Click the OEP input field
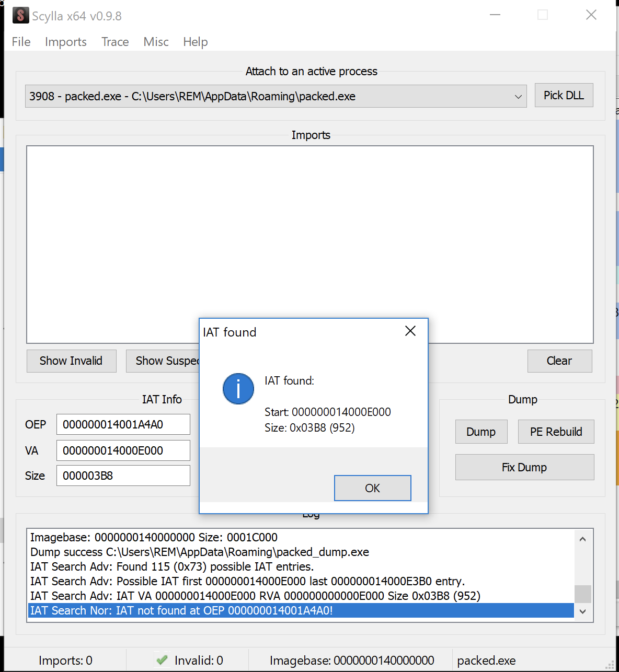The width and height of the screenshot is (619, 672). [123, 424]
